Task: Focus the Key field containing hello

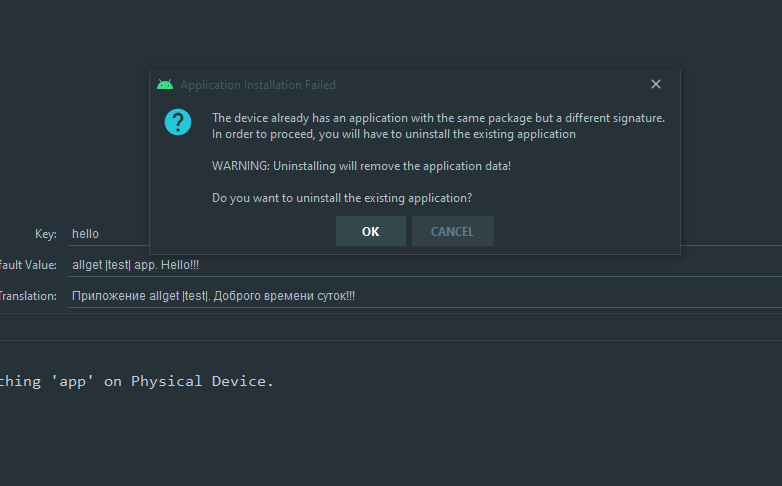Action: click(109, 234)
